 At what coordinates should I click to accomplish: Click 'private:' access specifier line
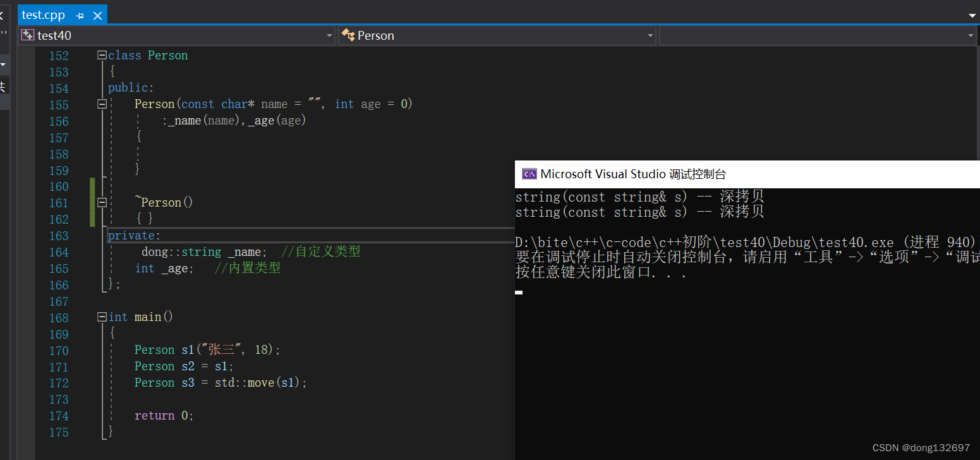135,236
